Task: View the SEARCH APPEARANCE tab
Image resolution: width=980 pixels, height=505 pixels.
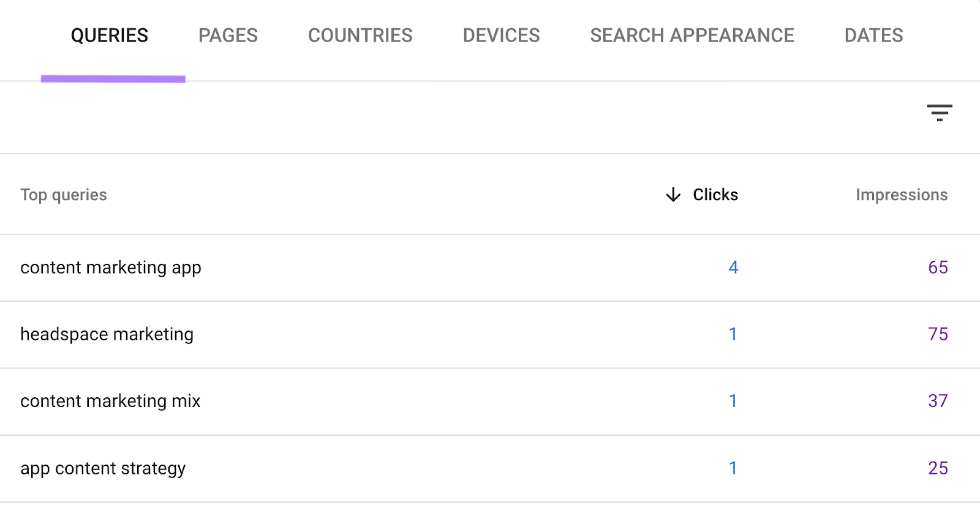Action: click(x=692, y=35)
